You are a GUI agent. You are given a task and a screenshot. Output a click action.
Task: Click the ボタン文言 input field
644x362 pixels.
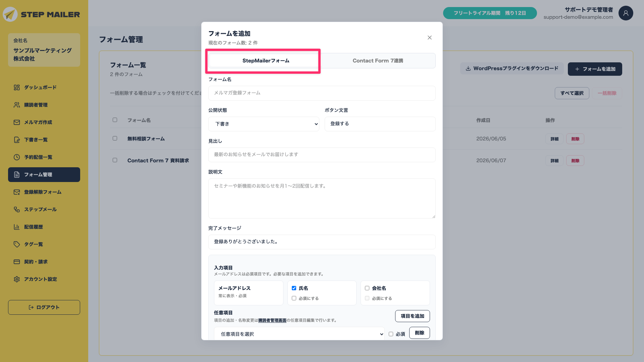pyautogui.click(x=380, y=124)
